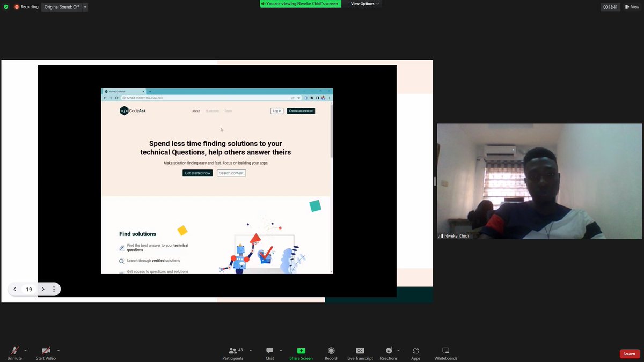Select the Home | CodeAsk browser tab
This screenshot has height=362, width=644.
point(125,91)
